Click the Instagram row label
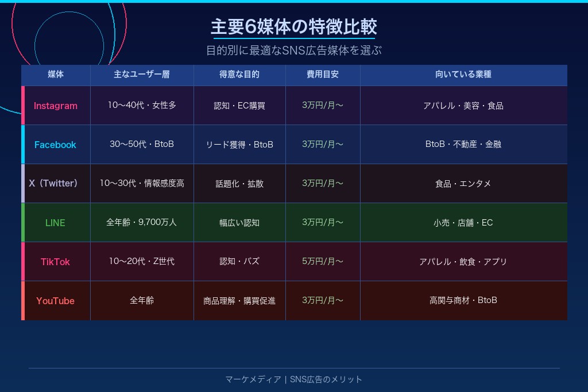588x392 pixels. point(55,106)
